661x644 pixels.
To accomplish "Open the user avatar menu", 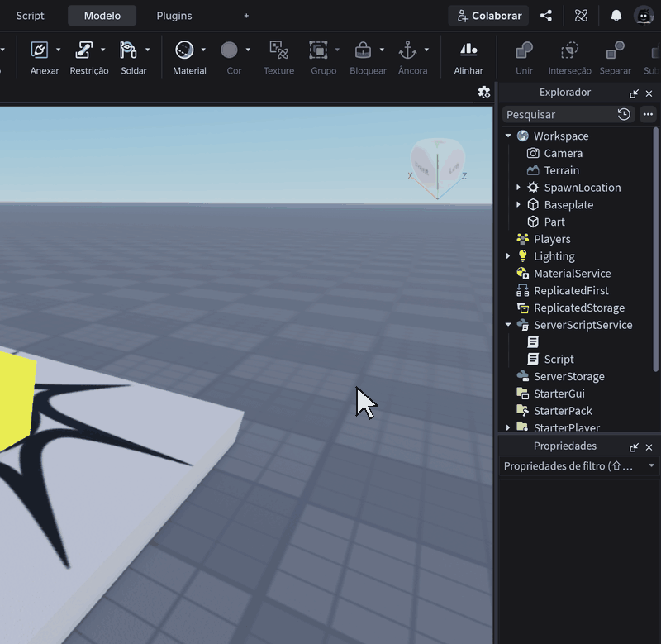I will coord(644,16).
